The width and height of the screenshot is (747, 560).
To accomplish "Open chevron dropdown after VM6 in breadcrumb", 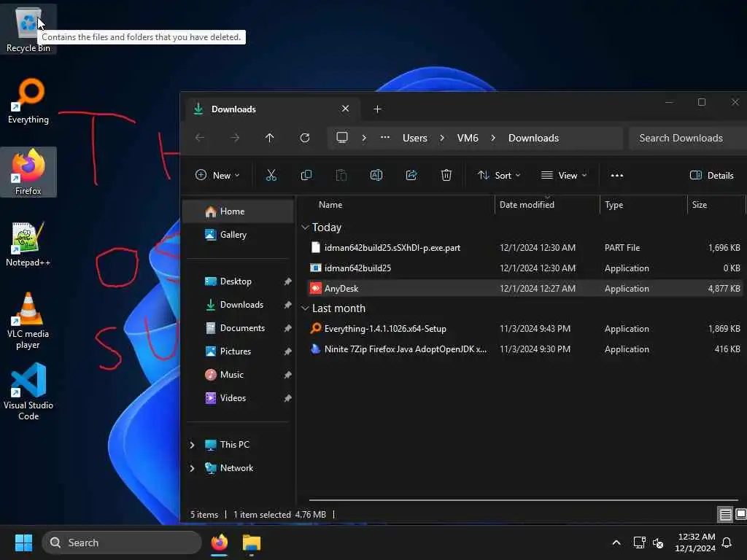I will pyautogui.click(x=493, y=138).
